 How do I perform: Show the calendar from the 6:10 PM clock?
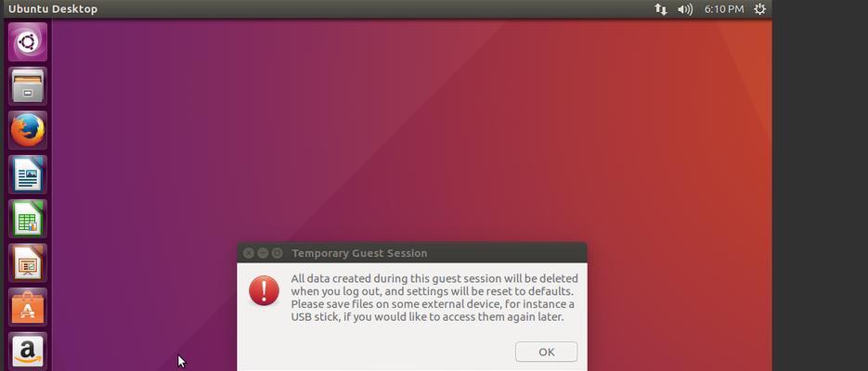pyautogui.click(x=723, y=9)
